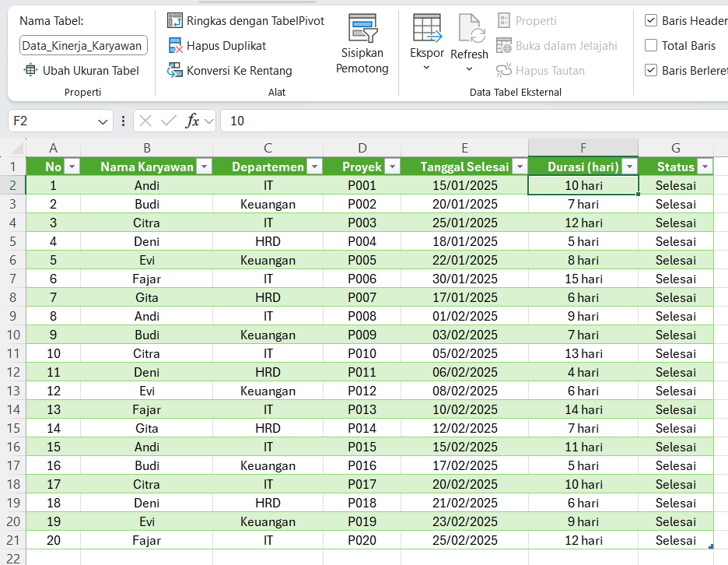The width and height of the screenshot is (728, 565).
Task: Open the No column filter dropdown
Action: coord(72,167)
